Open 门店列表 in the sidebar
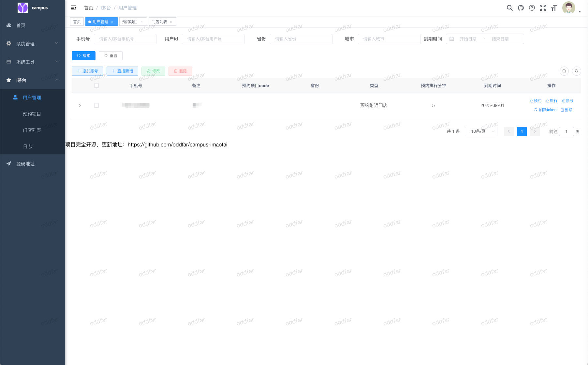 point(33,130)
